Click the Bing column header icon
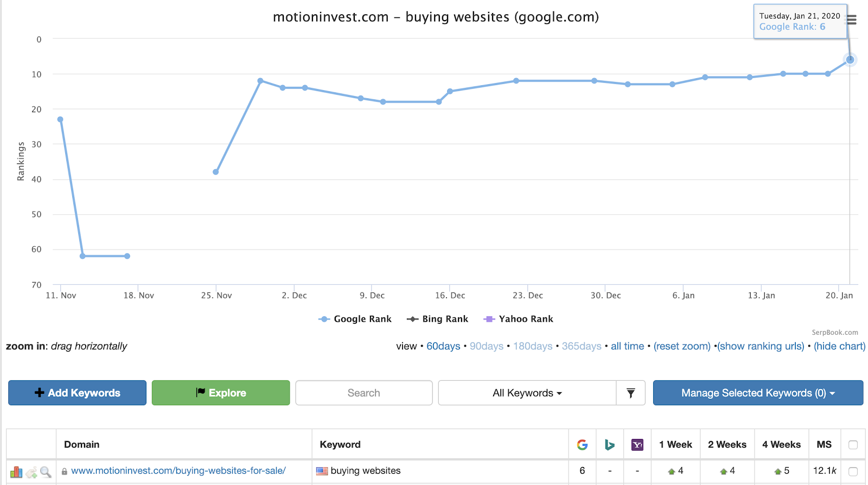868x485 pixels. click(610, 445)
